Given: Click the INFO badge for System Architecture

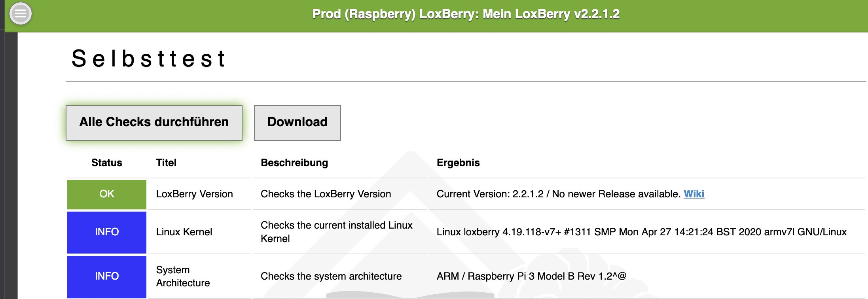Looking at the screenshot, I should (107, 276).
